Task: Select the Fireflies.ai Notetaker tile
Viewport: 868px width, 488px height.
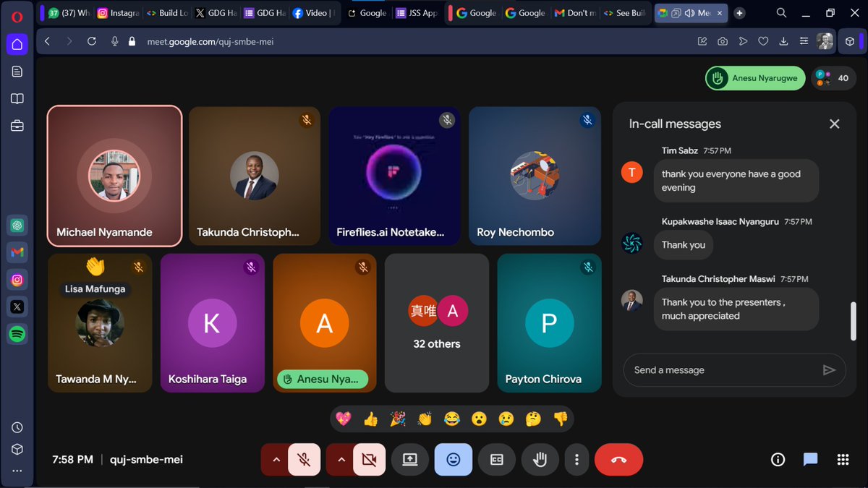Action: point(394,176)
